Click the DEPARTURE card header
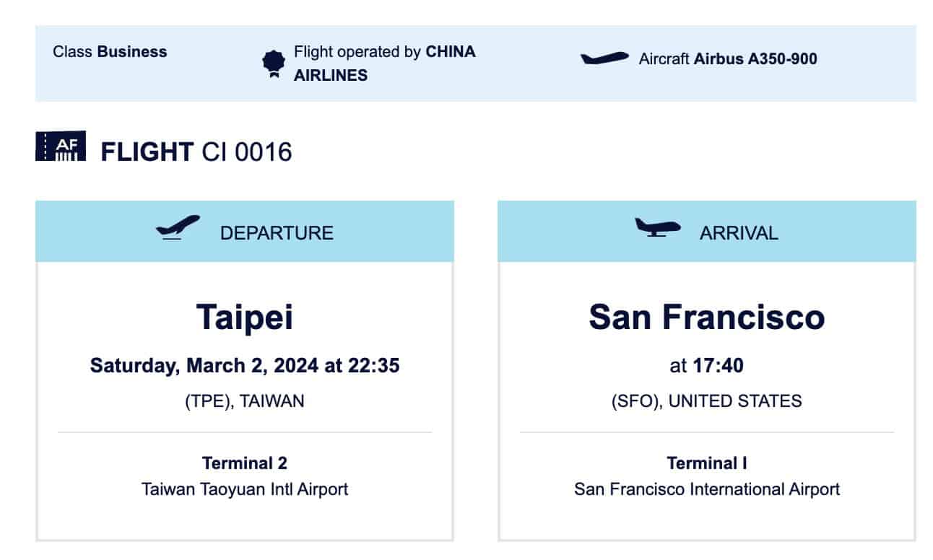The image size is (933, 560). pyautogui.click(x=245, y=232)
